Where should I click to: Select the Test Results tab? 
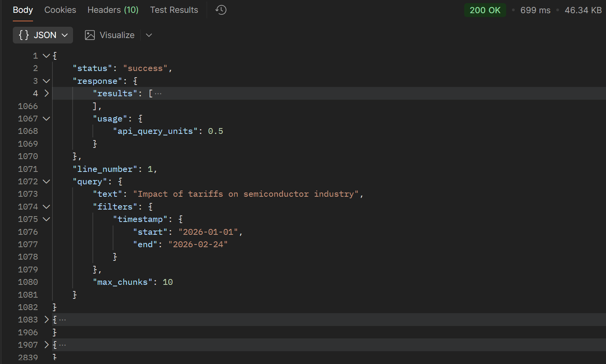click(174, 10)
